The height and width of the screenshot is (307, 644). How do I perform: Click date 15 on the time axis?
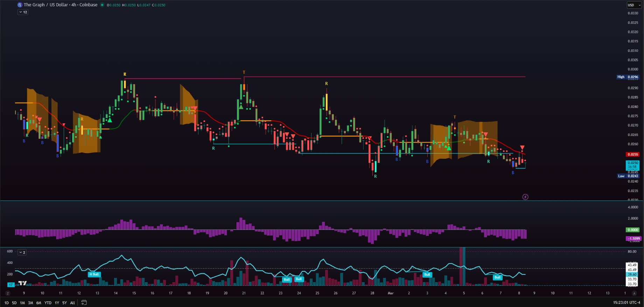click(134, 293)
